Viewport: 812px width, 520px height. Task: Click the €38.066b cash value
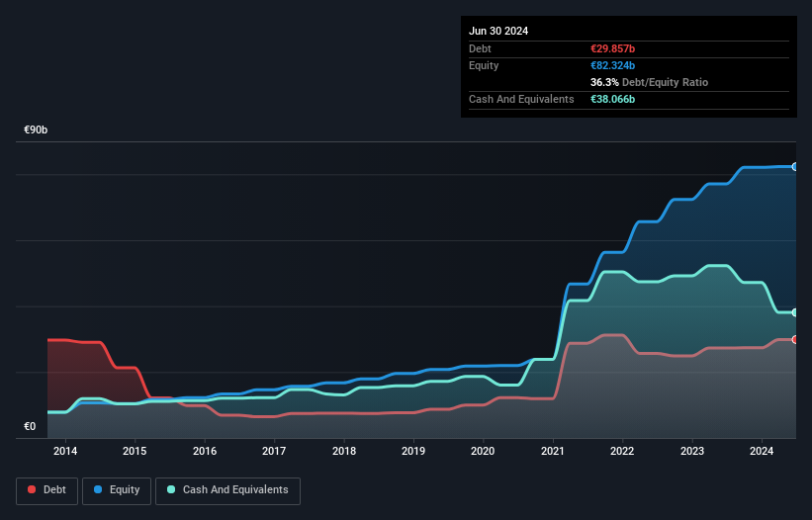(x=612, y=99)
